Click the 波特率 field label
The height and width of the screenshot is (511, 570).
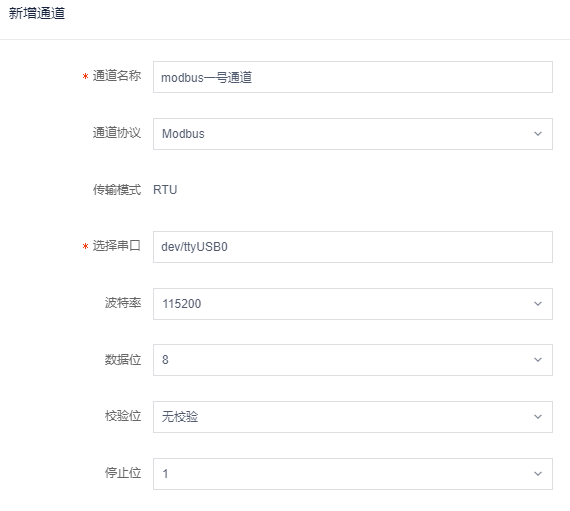click(x=123, y=303)
